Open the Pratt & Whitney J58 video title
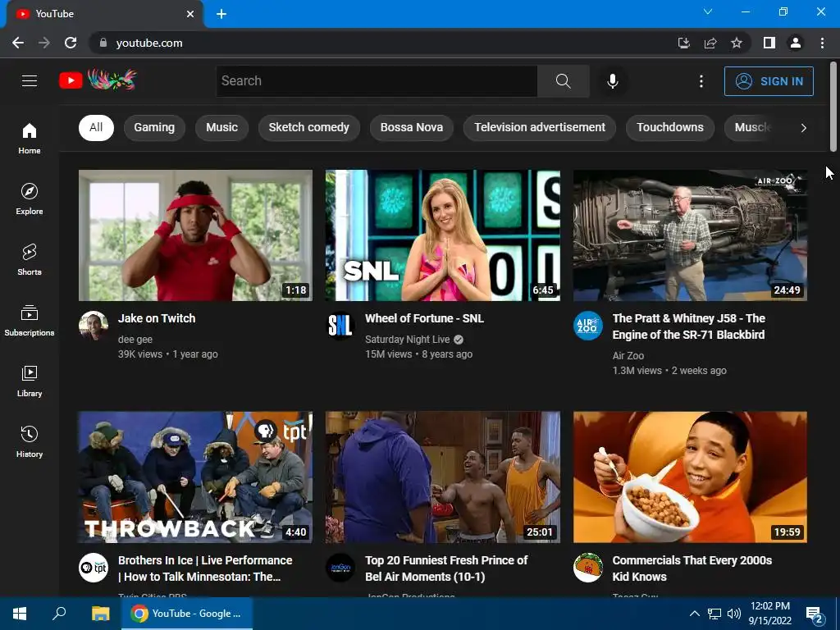The height and width of the screenshot is (630, 840). click(x=689, y=326)
